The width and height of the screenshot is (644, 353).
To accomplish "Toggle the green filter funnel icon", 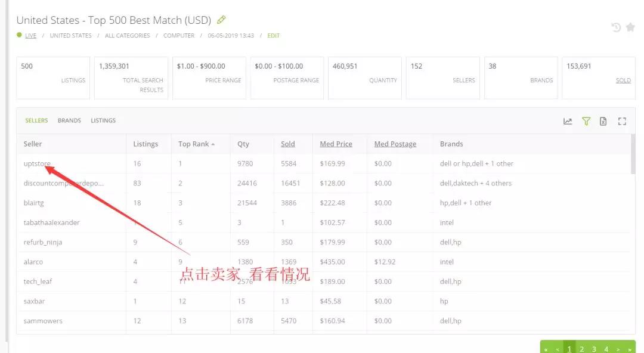I will click(586, 121).
